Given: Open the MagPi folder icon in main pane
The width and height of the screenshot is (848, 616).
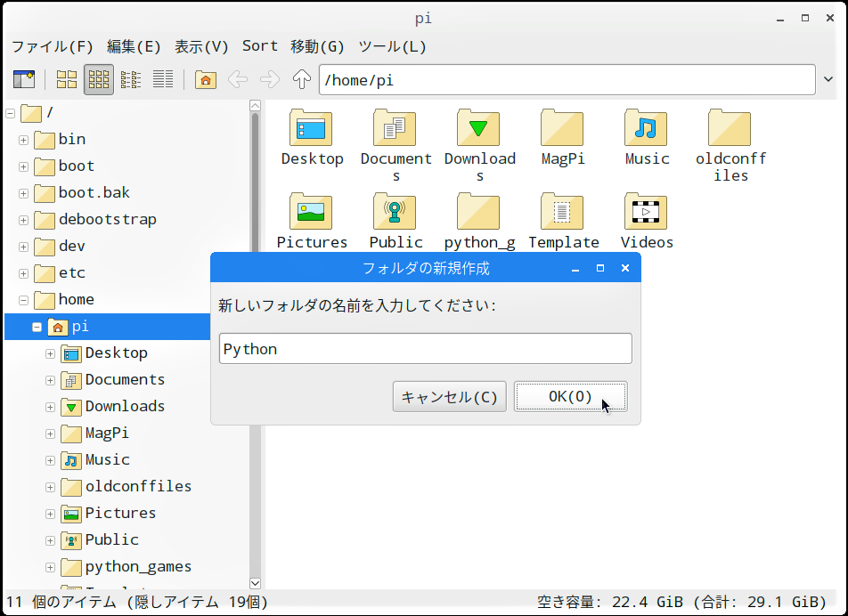Looking at the screenshot, I should click(562, 127).
